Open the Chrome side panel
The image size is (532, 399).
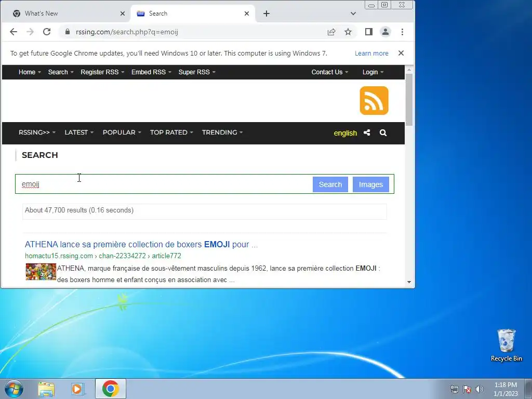369,32
